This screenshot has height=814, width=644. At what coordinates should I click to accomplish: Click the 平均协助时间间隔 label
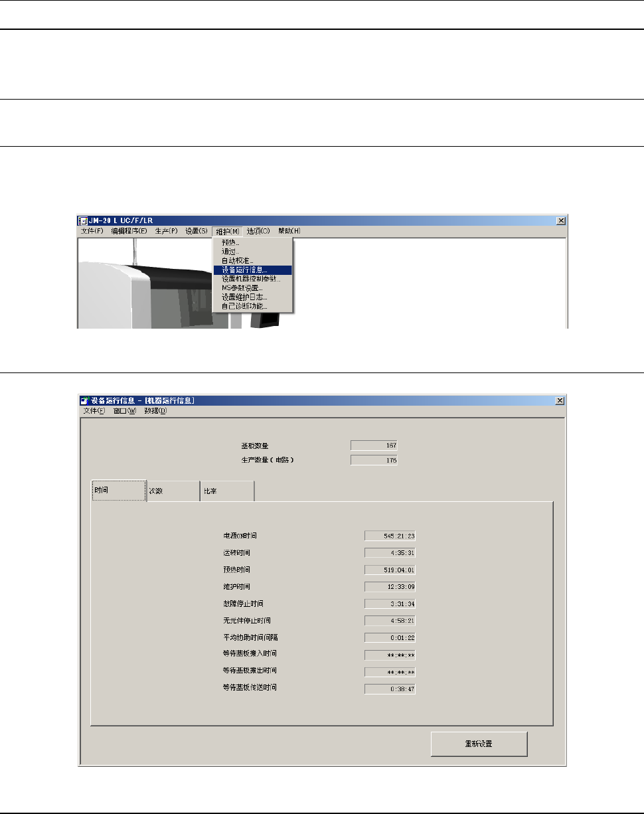(250, 637)
